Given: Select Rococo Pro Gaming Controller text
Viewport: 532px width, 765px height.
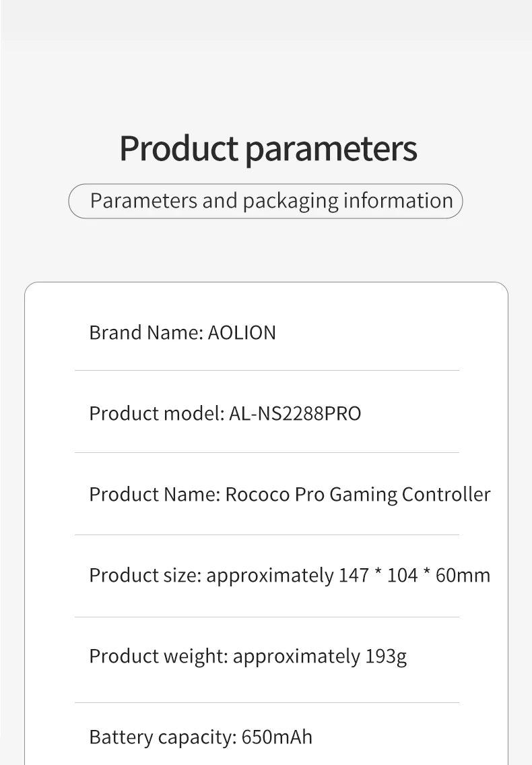Looking at the screenshot, I should pyautogui.click(x=358, y=494).
